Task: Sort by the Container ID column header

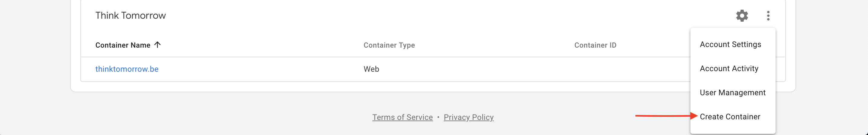Action: tap(595, 45)
